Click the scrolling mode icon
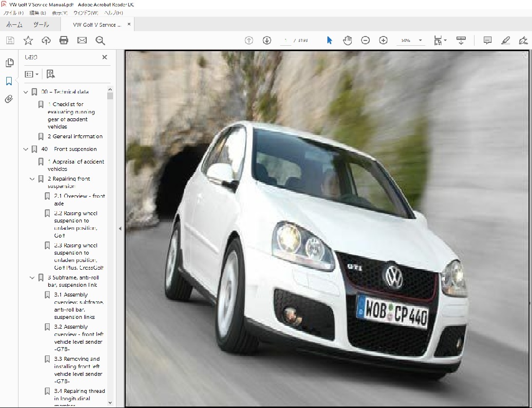Viewport: 532px width, 408px height. 461,40
